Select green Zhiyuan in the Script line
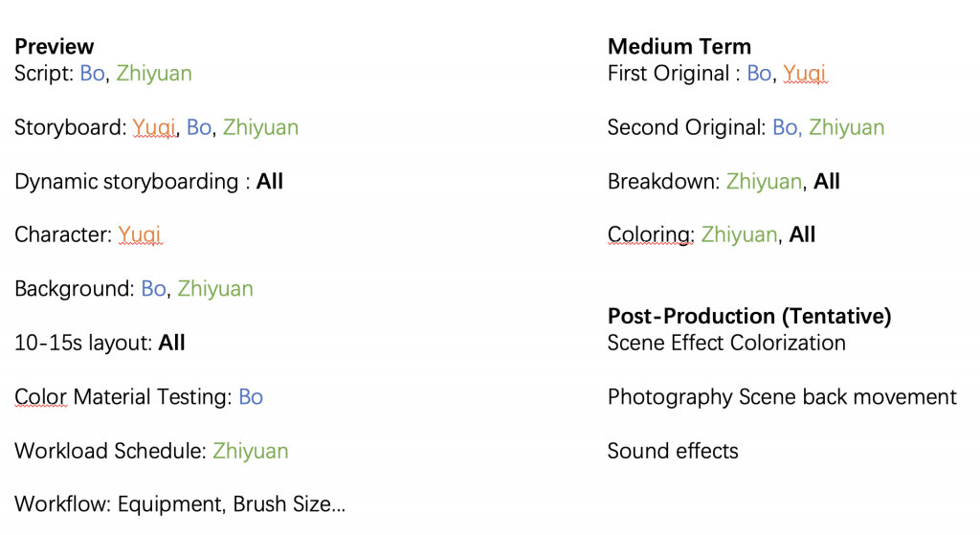980x535 pixels. pyautogui.click(x=154, y=74)
